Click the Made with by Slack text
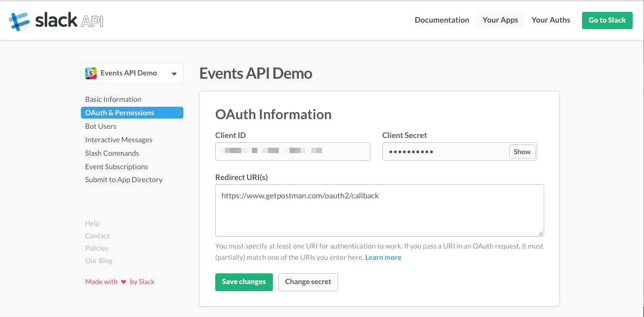 (120, 281)
